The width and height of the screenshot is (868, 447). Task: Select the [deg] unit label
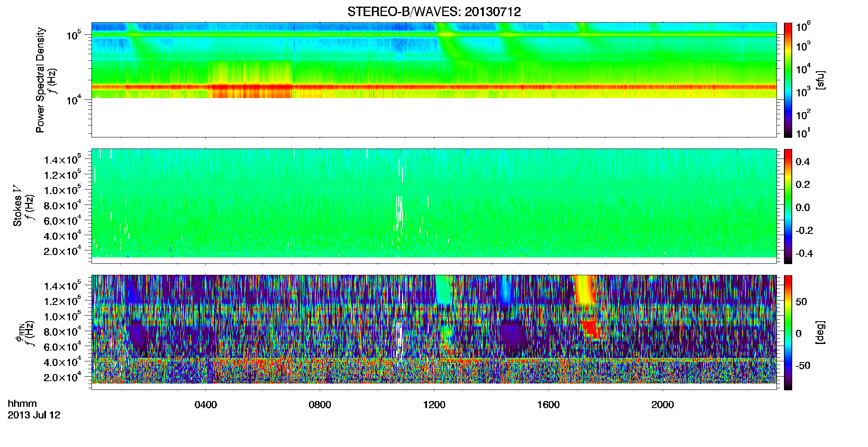coord(821,332)
